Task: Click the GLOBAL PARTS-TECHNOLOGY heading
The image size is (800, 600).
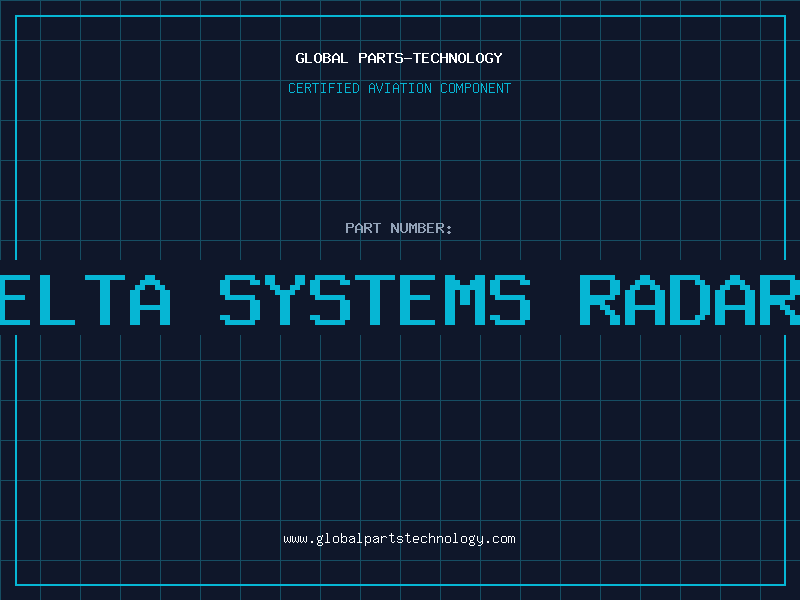Action: (399, 58)
